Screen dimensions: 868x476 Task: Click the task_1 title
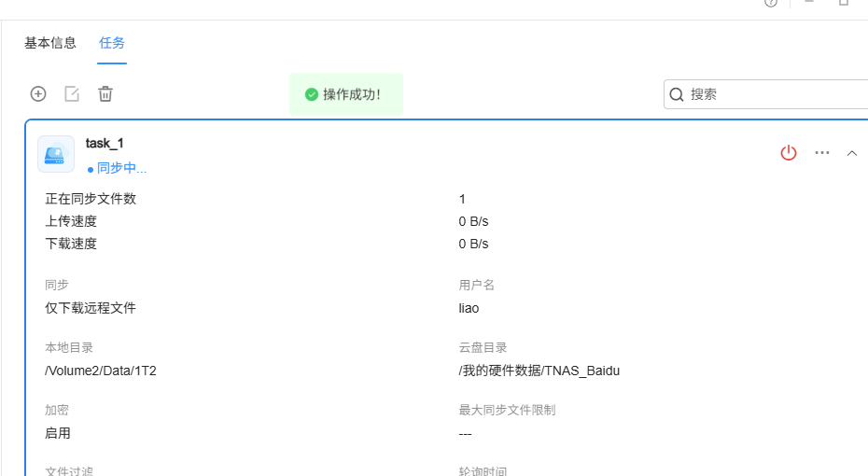[105, 144]
